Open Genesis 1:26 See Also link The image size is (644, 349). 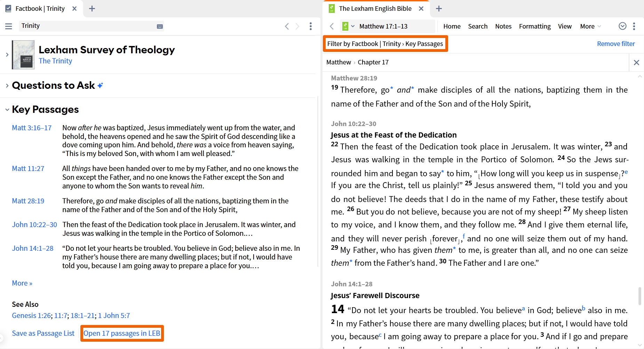coord(31,316)
